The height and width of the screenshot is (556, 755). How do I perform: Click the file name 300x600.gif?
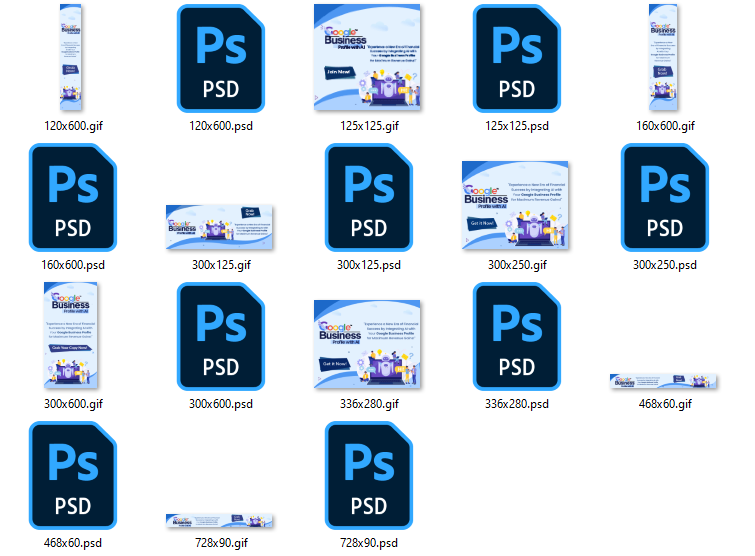[73, 404]
